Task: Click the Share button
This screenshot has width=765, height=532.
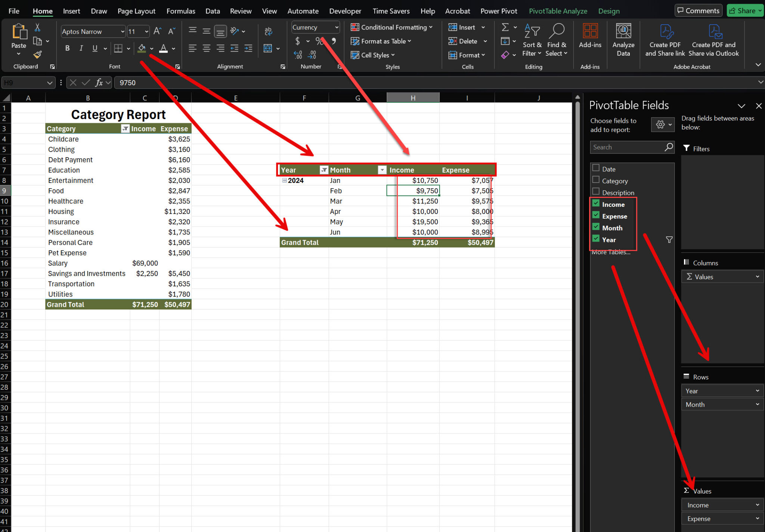Action: coord(744,10)
